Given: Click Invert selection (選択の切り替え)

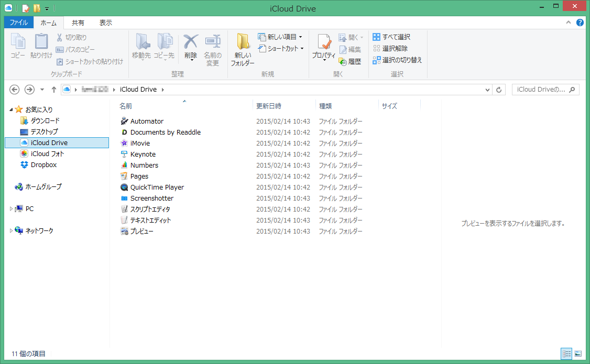Looking at the screenshot, I should click(x=397, y=60).
